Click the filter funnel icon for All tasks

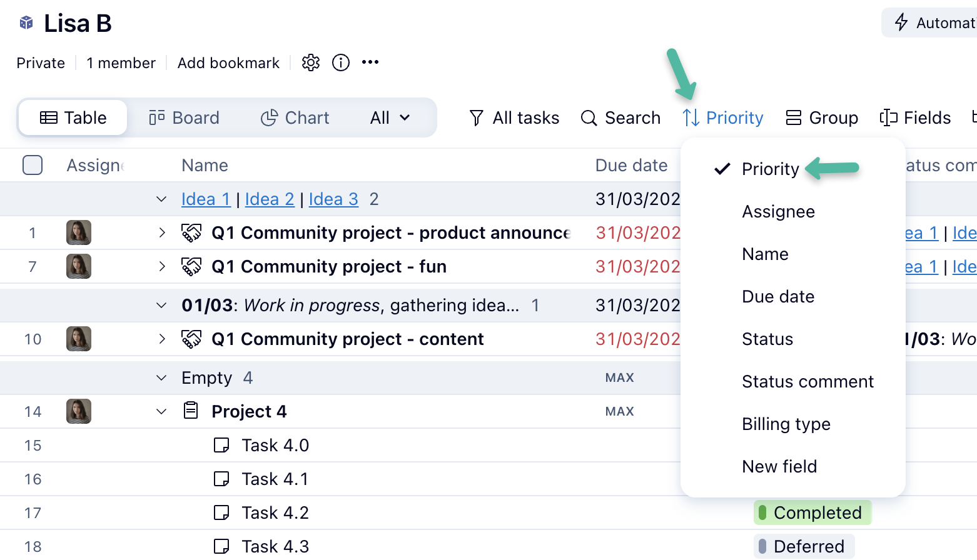click(x=477, y=118)
